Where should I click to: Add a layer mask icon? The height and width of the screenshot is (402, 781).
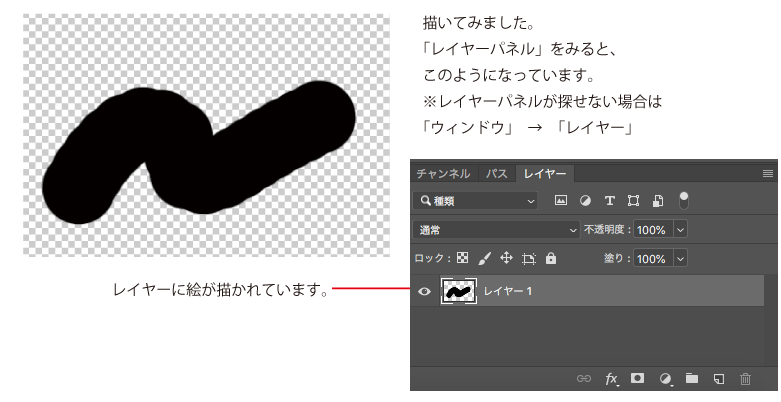(637, 378)
